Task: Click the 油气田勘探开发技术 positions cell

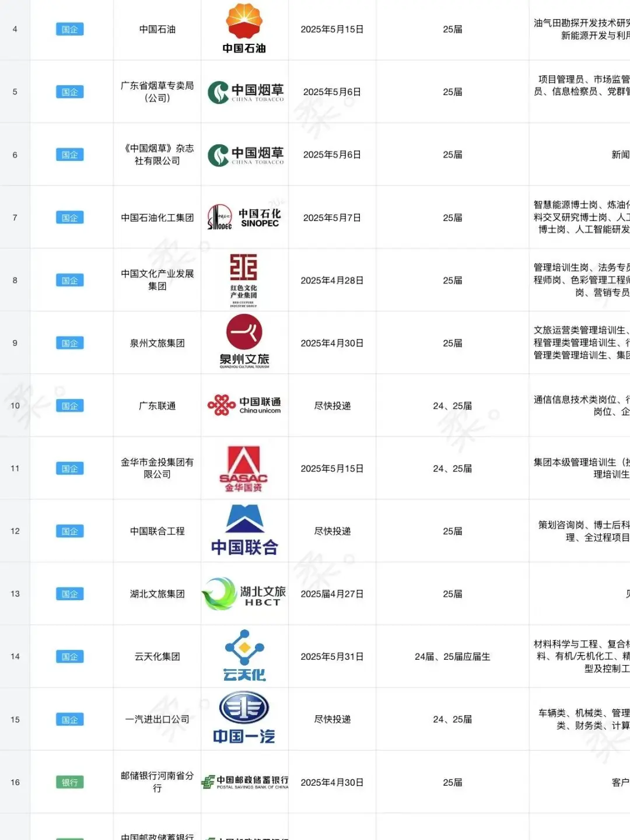Action: (x=580, y=29)
